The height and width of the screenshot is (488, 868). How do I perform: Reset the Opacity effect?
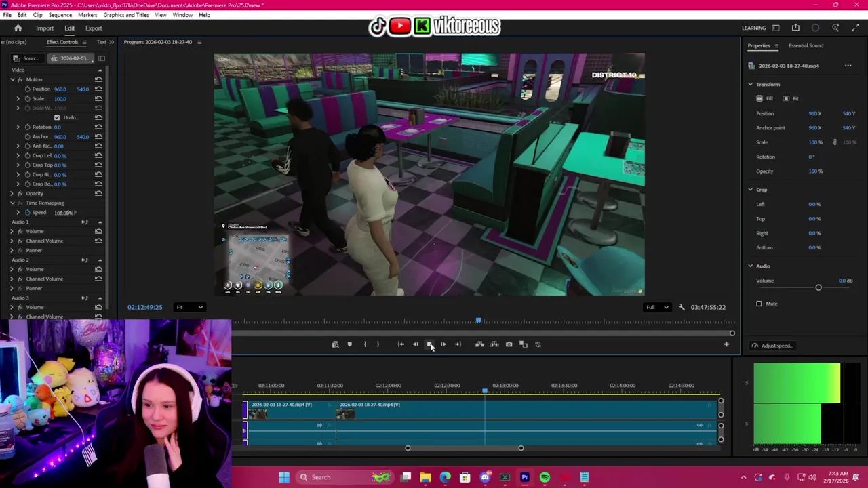tap(98, 193)
